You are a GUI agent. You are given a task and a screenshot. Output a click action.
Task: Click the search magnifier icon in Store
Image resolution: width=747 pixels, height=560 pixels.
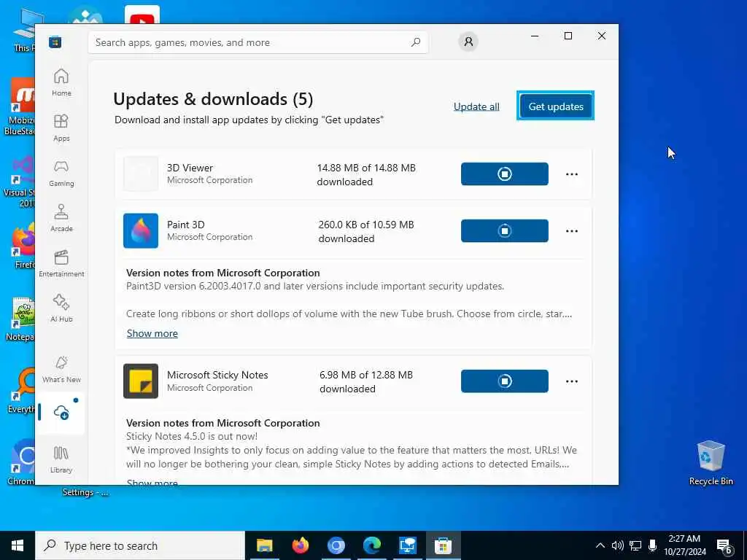pyautogui.click(x=415, y=42)
